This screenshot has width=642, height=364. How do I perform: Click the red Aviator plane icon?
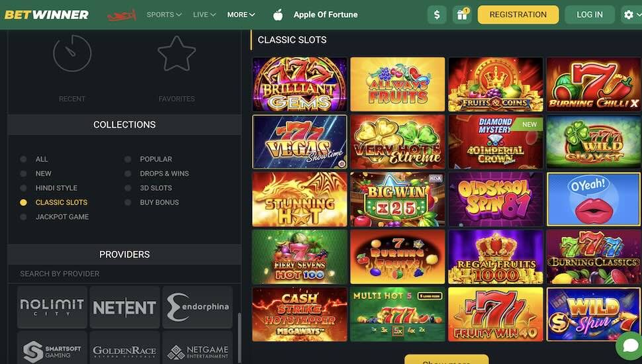122,15
